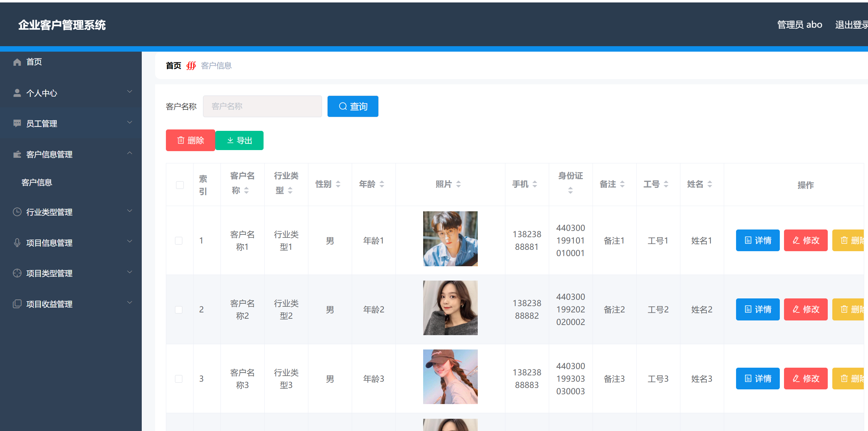Click the clock icon beside 行业类型管理
This screenshot has width=868, height=431.
(x=17, y=212)
